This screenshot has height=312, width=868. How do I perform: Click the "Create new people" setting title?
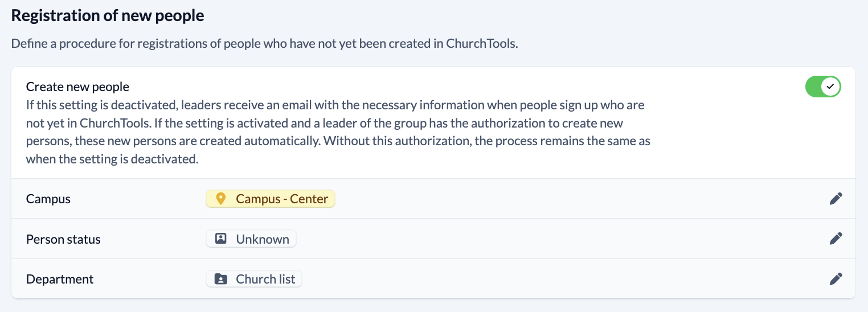point(77,87)
